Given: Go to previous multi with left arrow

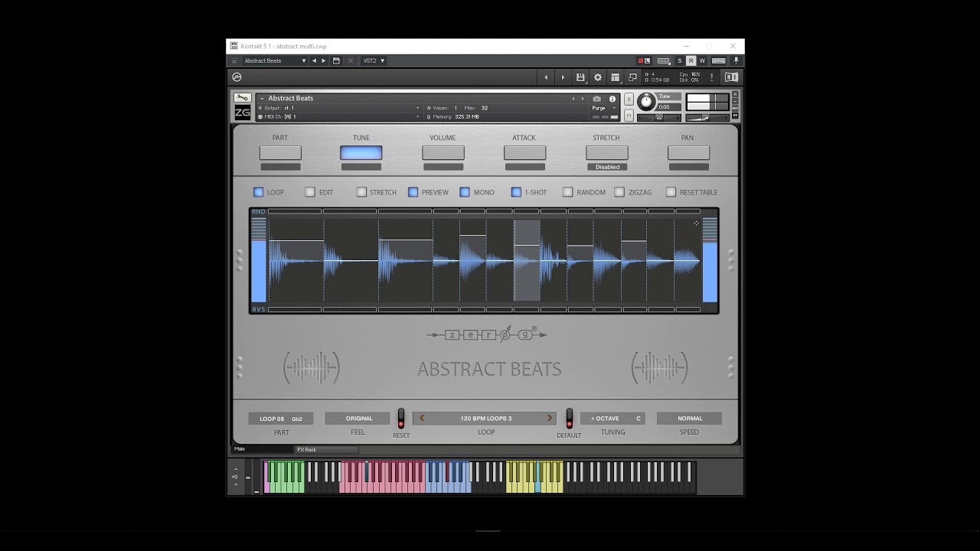Looking at the screenshot, I should 546,77.
